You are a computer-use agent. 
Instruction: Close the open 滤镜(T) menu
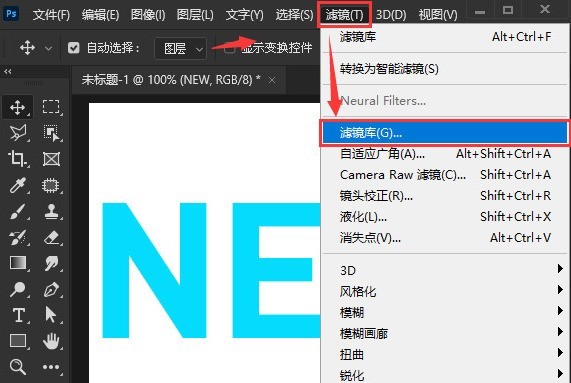click(344, 15)
